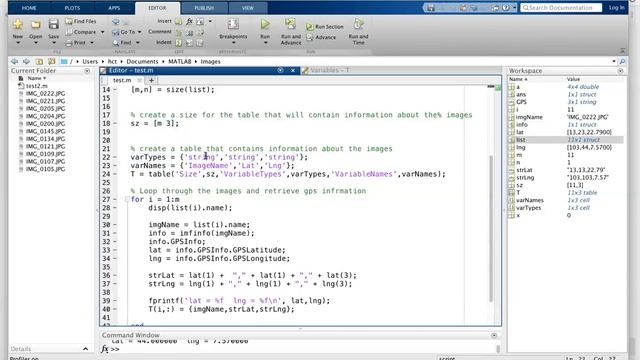Expand the Details panel
Viewport: 640px width, 360px height.
tap(85, 349)
